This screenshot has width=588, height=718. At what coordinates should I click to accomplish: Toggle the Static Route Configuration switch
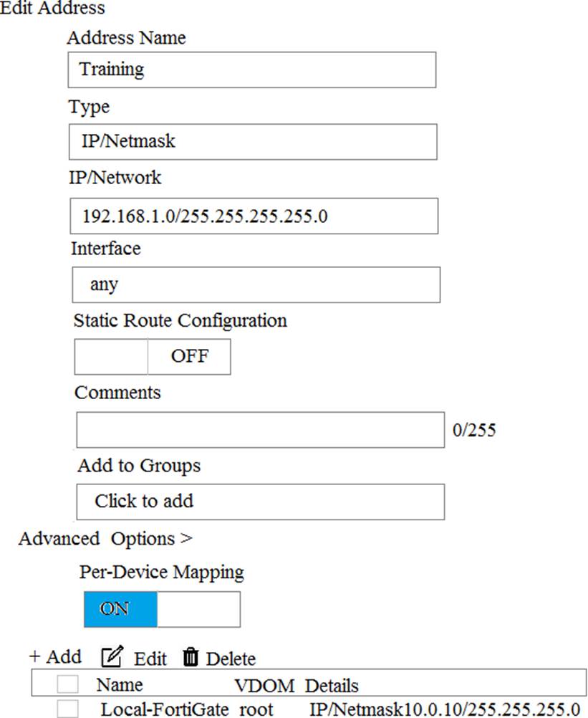(x=153, y=357)
